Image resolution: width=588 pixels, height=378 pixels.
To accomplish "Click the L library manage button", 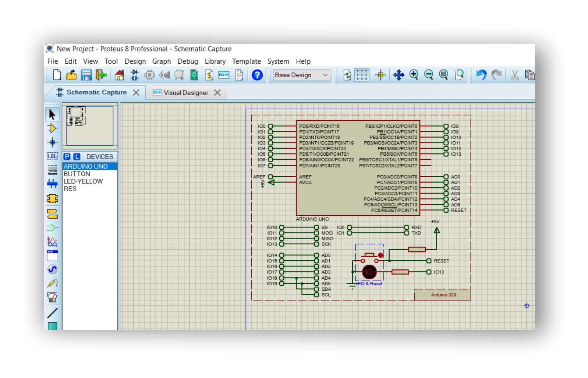I will coord(77,156).
